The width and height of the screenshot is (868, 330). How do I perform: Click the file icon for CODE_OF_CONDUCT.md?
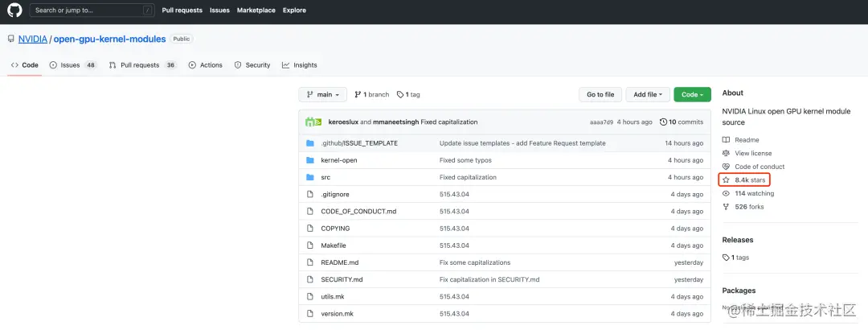click(310, 212)
